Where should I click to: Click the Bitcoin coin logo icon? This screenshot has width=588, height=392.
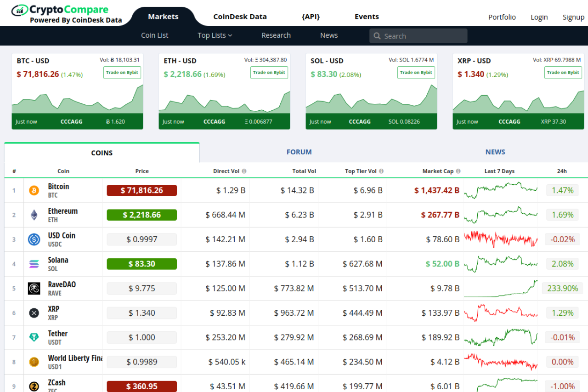[x=34, y=190]
